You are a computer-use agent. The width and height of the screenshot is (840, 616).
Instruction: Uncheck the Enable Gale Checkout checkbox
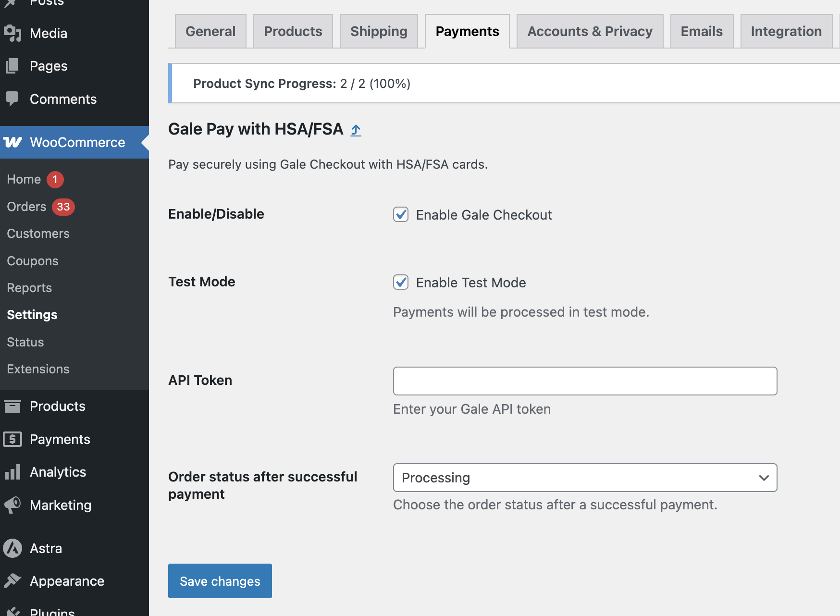(401, 214)
